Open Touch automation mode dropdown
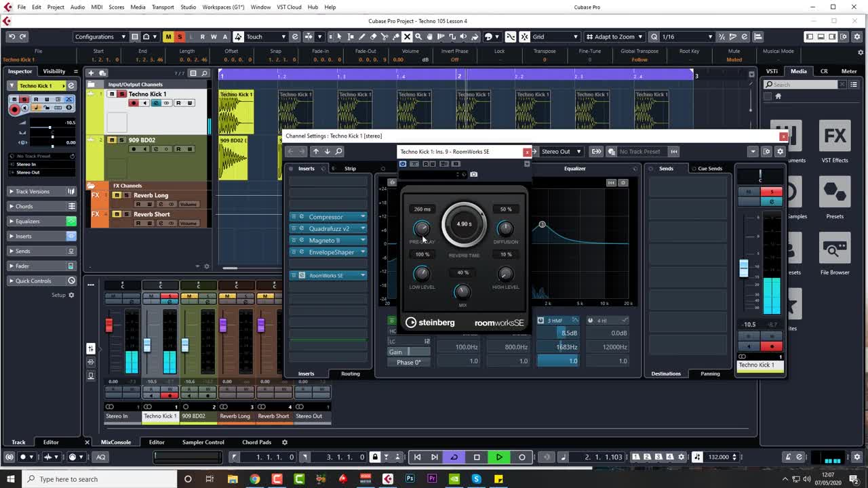Image resolution: width=868 pixels, height=488 pixels. point(266,37)
